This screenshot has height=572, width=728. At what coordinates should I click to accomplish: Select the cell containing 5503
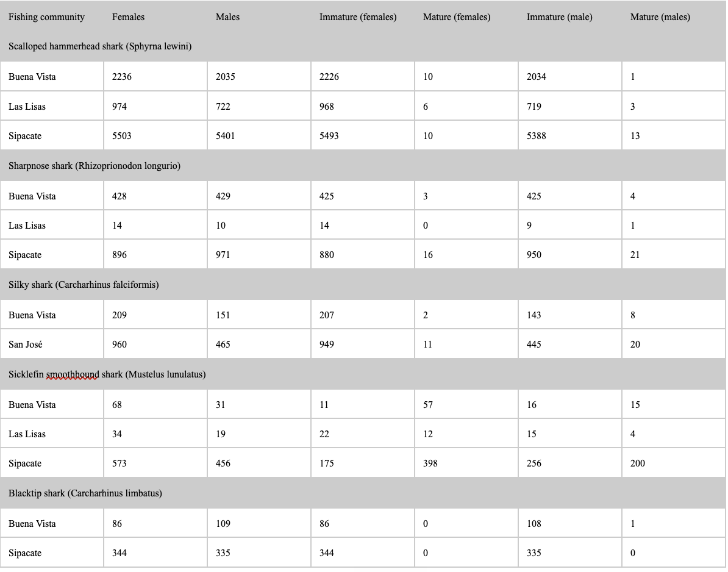point(155,136)
